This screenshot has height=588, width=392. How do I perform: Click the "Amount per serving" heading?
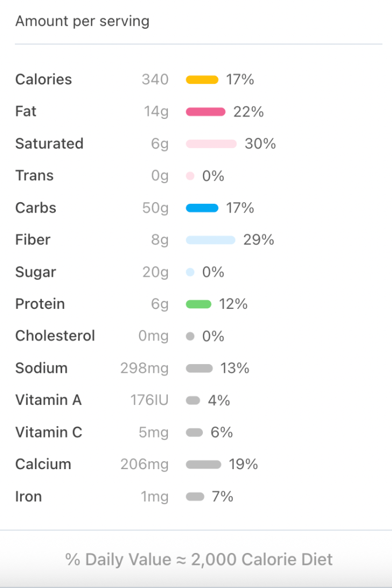coord(82,22)
